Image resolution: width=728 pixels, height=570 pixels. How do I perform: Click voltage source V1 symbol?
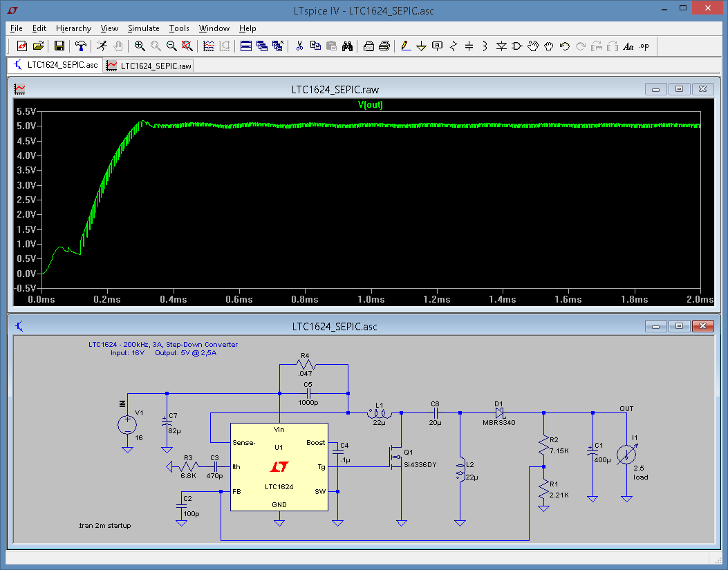point(127,425)
